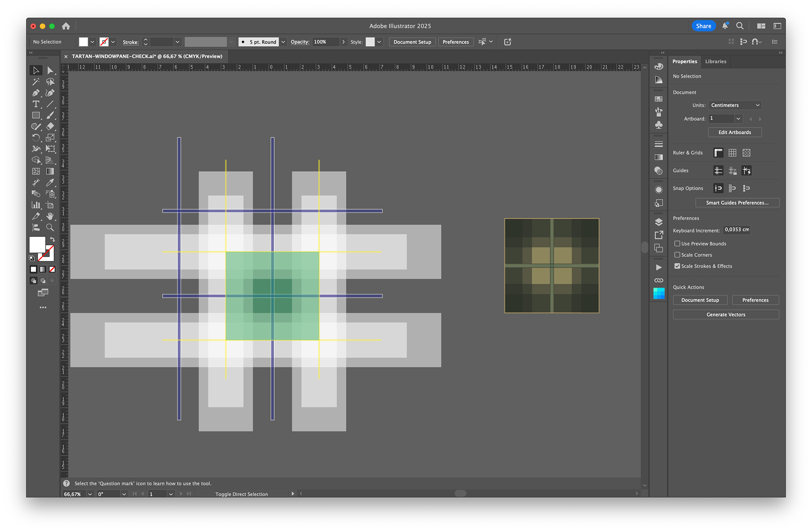Select the Pen tool
The height and width of the screenshot is (532, 812).
pyautogui.click(x=36, y=93)
